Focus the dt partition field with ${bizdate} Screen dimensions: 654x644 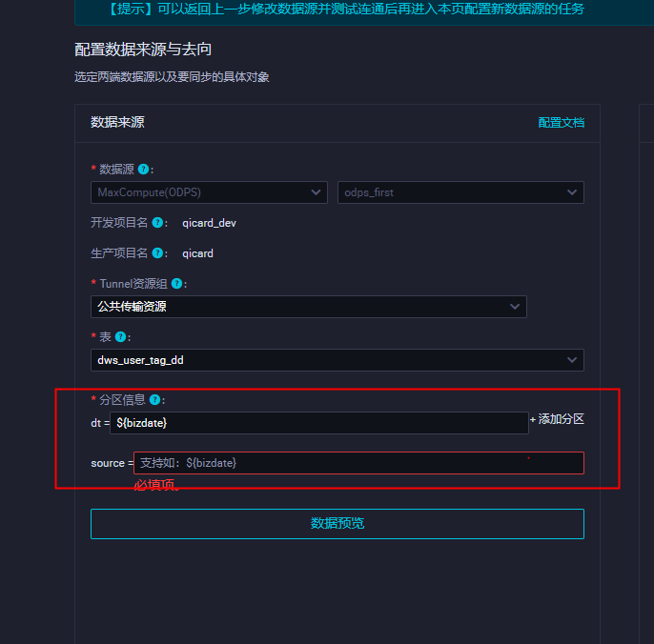[x=319, y=423]
